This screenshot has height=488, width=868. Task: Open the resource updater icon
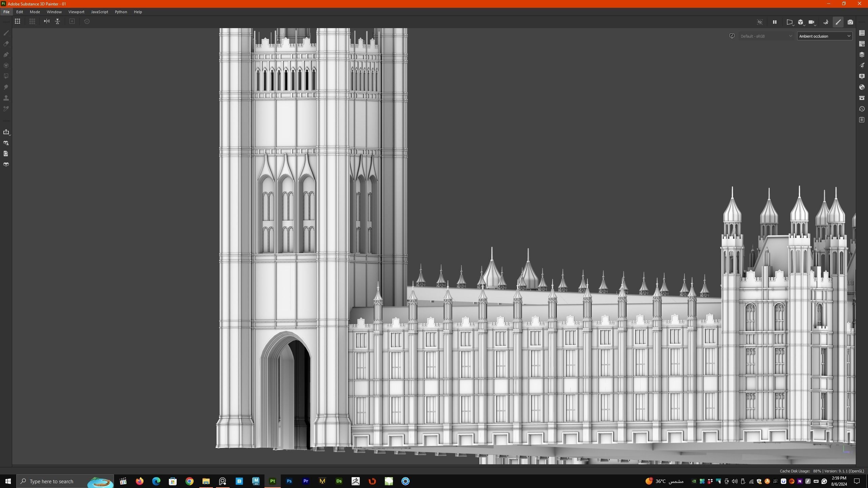[6, 154]
